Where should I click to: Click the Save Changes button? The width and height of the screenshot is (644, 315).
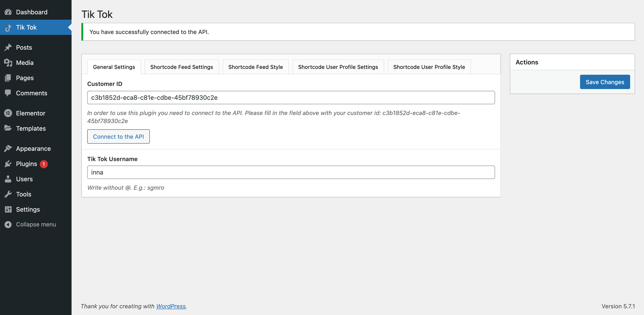coord(605,82)
